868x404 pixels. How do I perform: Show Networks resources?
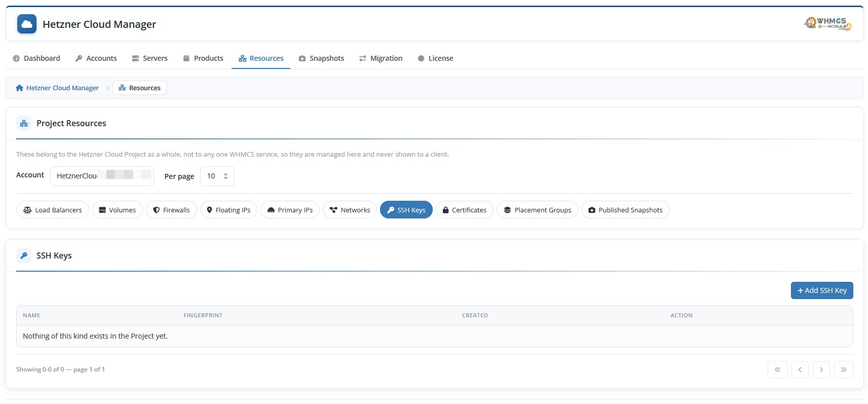pos(350,210)
